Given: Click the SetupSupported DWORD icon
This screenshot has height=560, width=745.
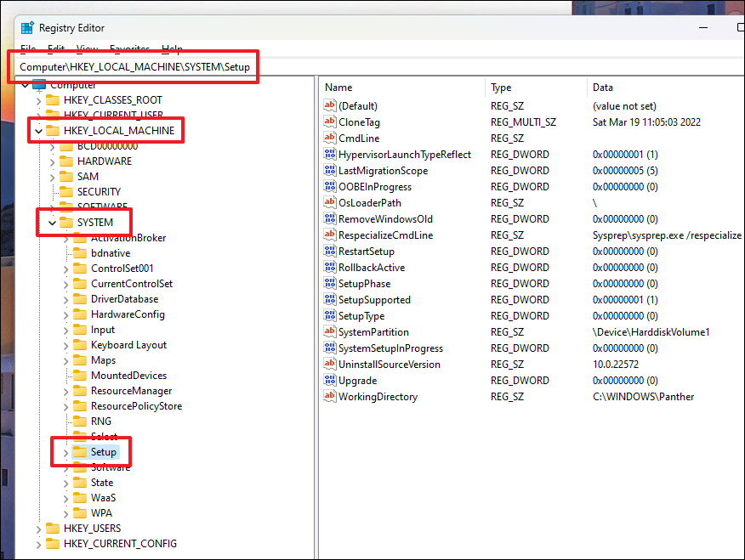Looking at the screenshot, I should pyautogui.click(x=330, y=299).
